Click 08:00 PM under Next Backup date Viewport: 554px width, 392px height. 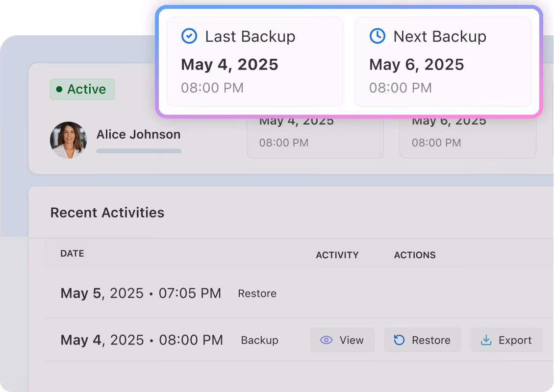[x=401, y=88]
